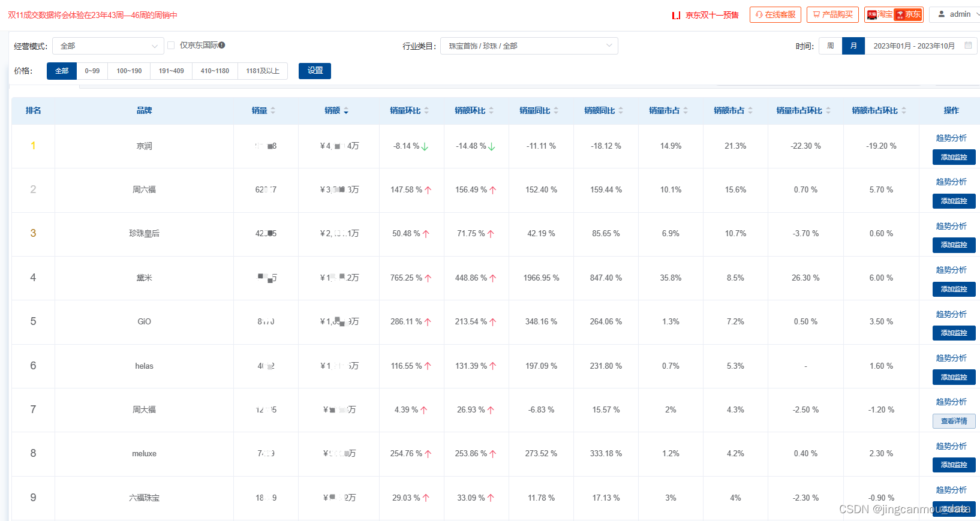Click brand name meluxe in table
The image size is (980, 521).
tap(144, 454)
